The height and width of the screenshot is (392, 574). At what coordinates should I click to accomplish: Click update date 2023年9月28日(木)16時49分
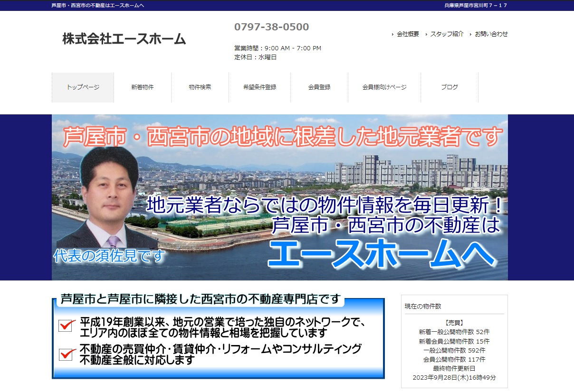click(454, 377)
